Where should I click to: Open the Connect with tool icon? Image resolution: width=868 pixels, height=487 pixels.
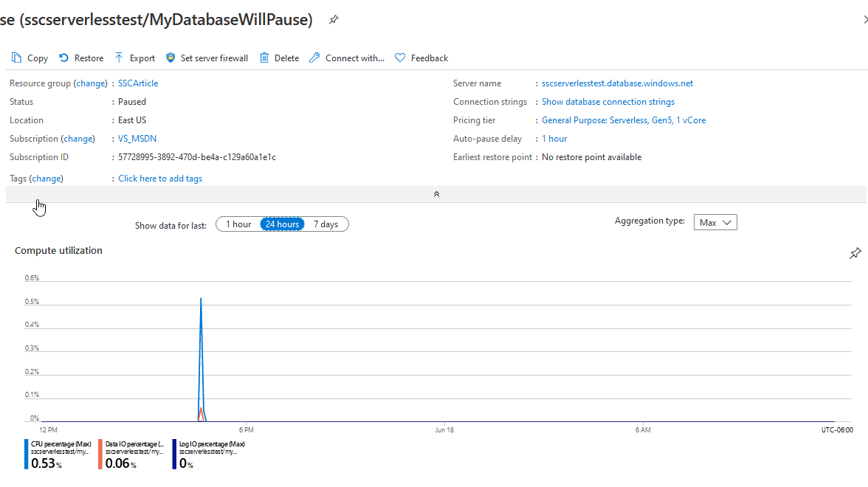(314, 58)
